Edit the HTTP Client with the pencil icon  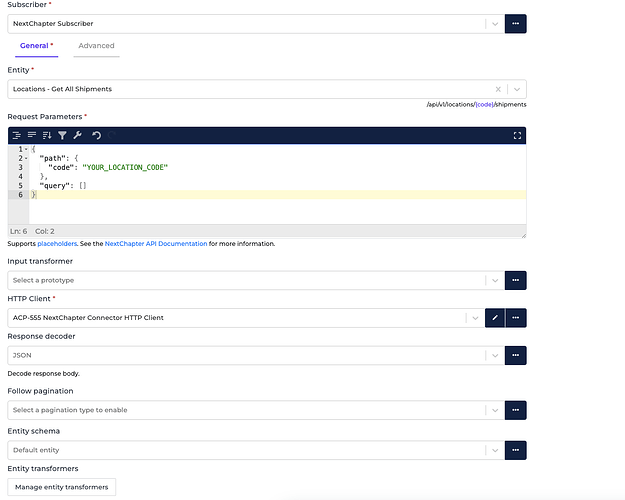tap(495, 318)
